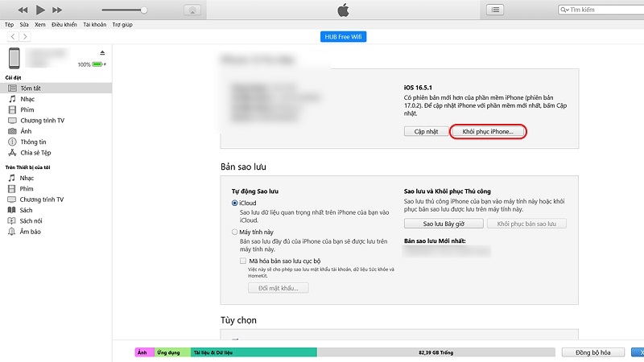This screenshot has height=362, width=644.
Task: Select the iCloud backup radio option
Action: 234,204
